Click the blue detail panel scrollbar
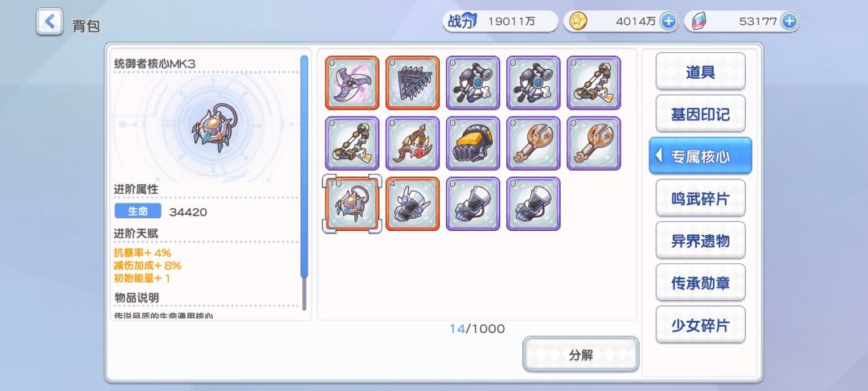The image size is (868, 391). point(304,167)
